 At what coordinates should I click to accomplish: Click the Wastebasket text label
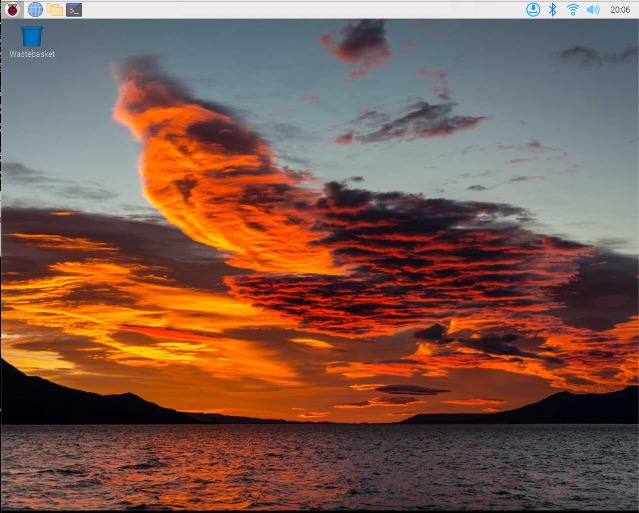click(32, 55)
